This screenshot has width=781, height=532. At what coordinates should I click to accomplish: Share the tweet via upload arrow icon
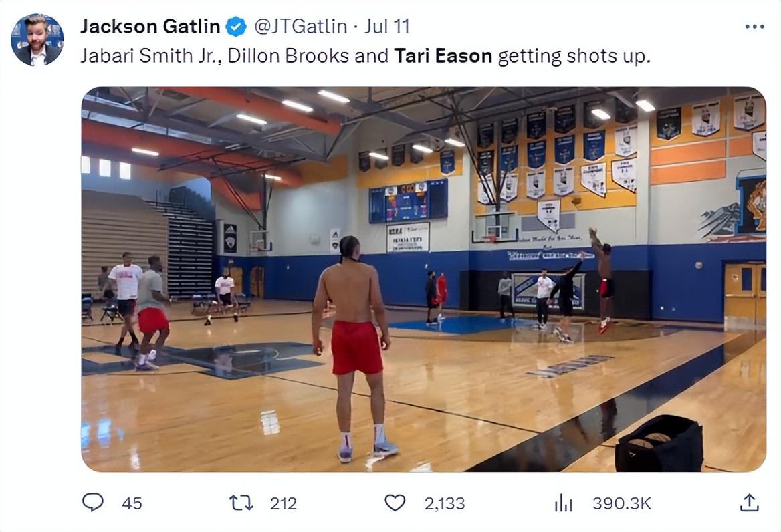750,502
